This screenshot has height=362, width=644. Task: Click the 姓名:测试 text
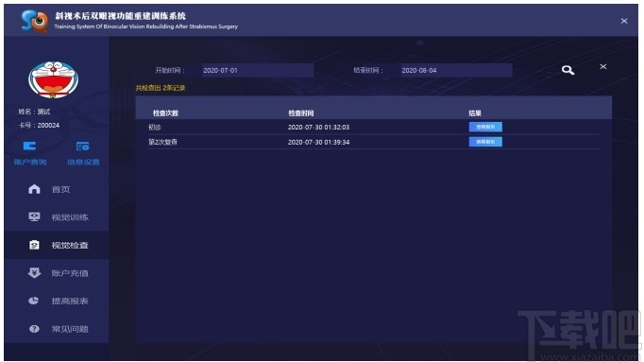34,112
